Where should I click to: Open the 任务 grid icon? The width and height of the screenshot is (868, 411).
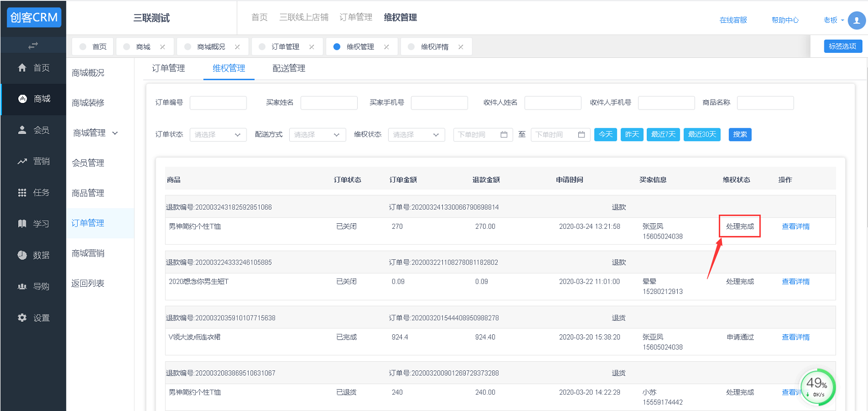(x=22, y=193)
